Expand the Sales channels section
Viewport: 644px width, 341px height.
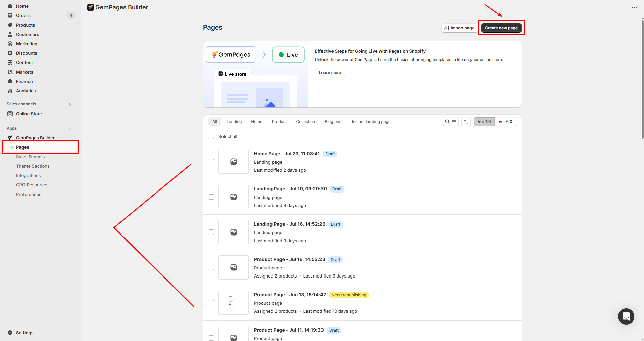(x=70, y=104)
